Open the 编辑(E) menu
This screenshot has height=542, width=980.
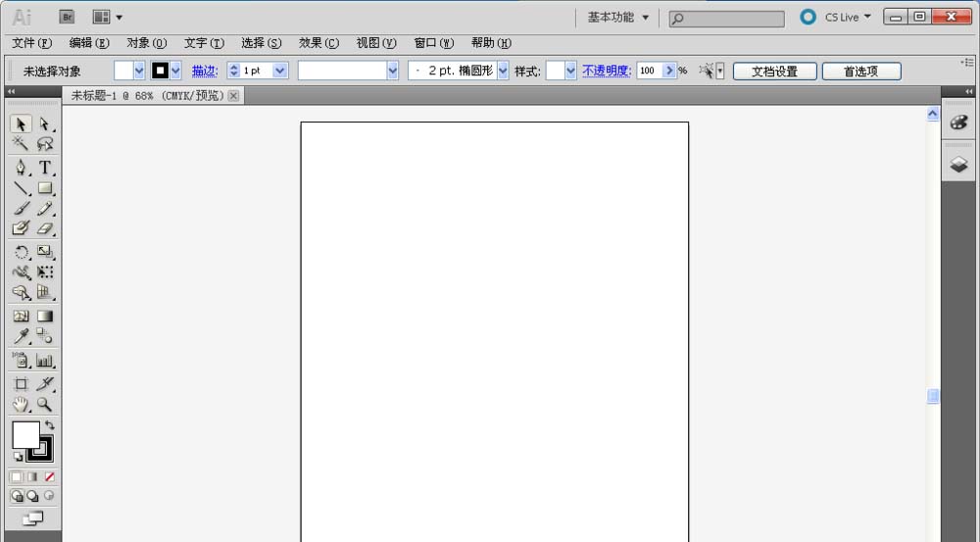point(89,42)
